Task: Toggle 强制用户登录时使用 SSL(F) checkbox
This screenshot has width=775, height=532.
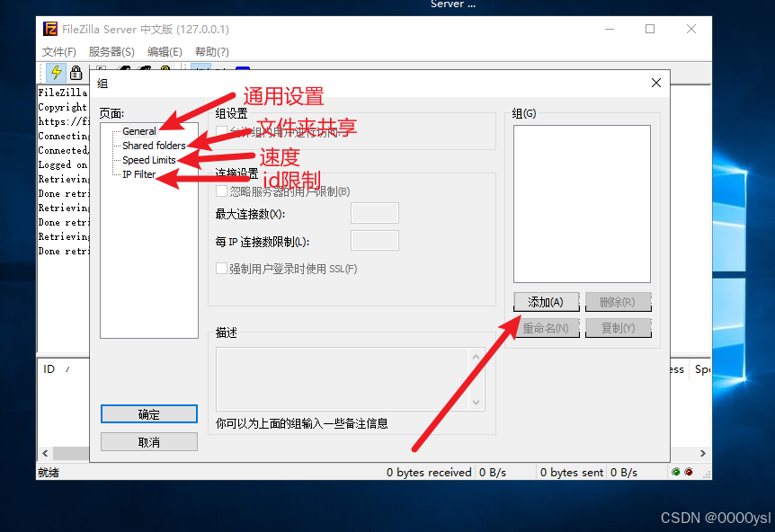Action: 221,268
